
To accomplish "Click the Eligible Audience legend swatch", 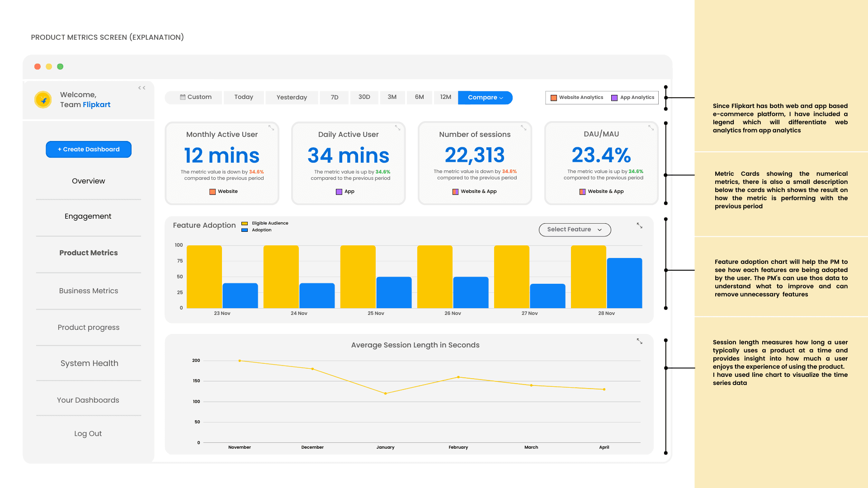I will point(245,223).
